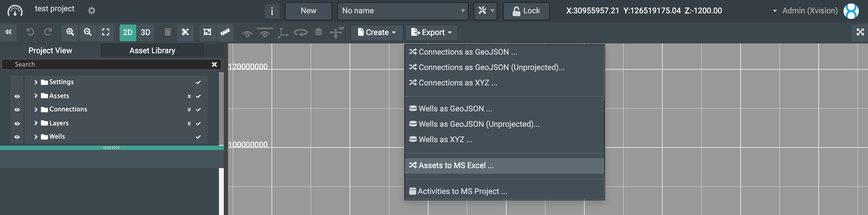Viewport: 868px width, 215px height.
Task: Open the project settings gear icon
Action: pos(92,11)
